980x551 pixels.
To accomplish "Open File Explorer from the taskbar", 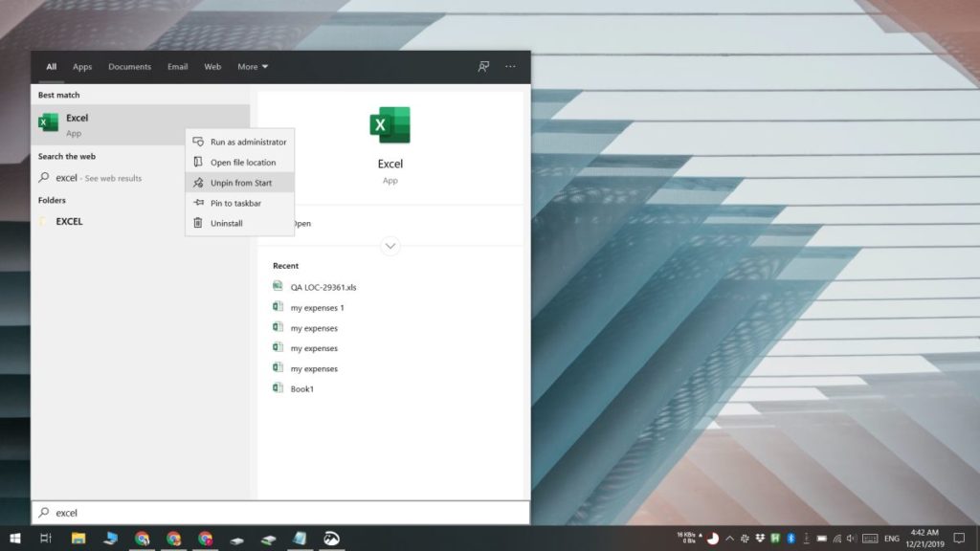I will click(x=78, y=538).
